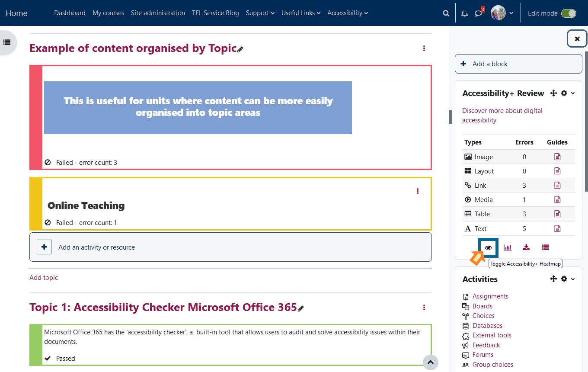This screenshot has height=372, width=588.
Task: Edit the 'Example of content organised by Topic' title pencil
Action: (240, 49)
